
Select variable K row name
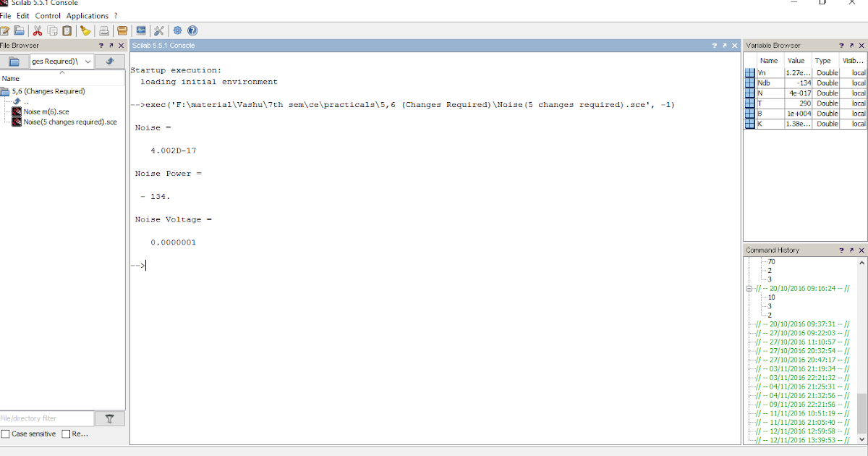tap(769, 124)
